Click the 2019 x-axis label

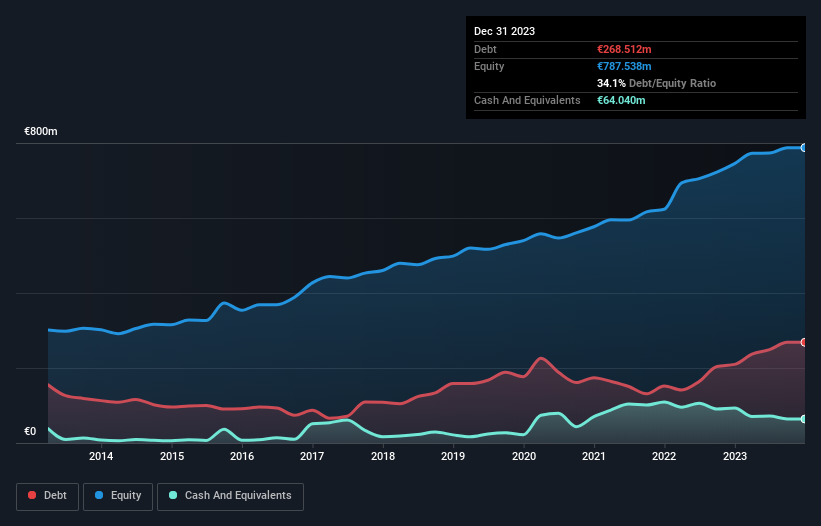pyautogui.click(x=453, y=456)
